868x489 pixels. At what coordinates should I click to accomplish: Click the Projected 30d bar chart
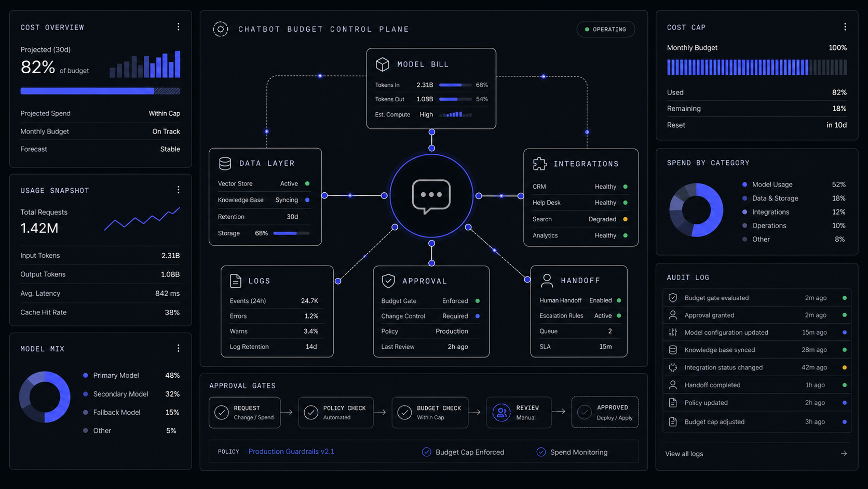(145, 64)
